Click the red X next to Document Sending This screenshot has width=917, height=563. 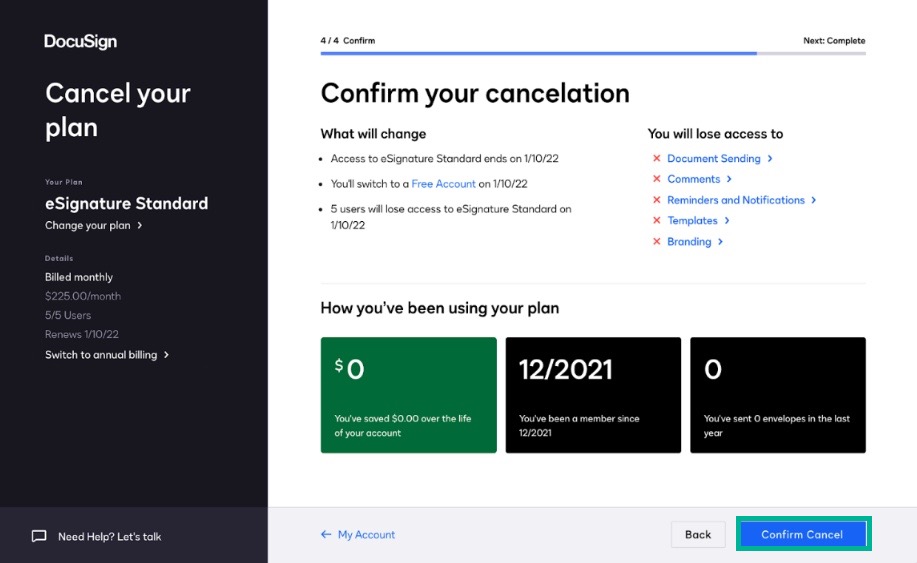click(657, 158)
